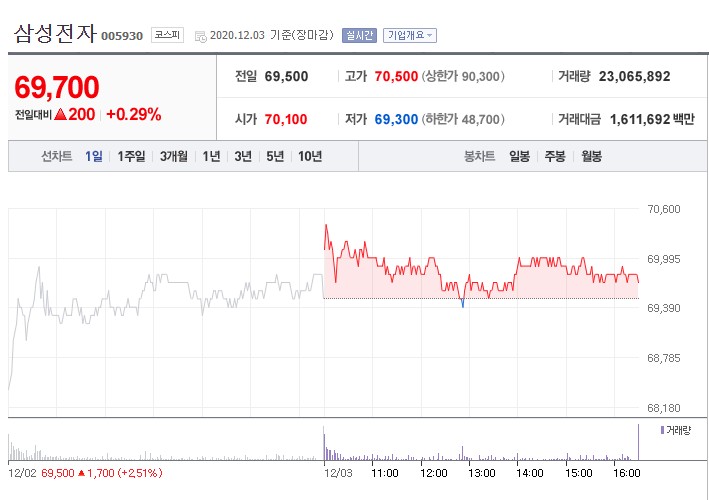Toggle the 실시간 real-time button
Image resolution: width=709 pixels, height=500 pixels.
(x=359, y=35)
